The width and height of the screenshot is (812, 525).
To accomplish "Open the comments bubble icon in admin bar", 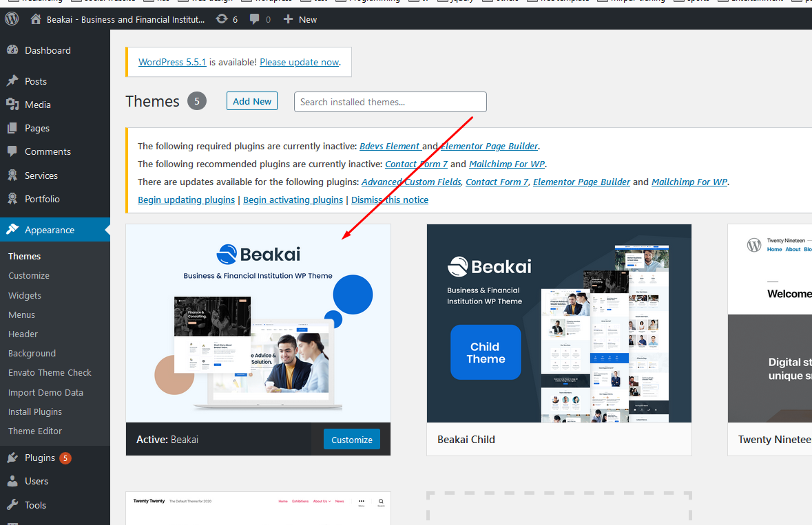I will [254, 19].
